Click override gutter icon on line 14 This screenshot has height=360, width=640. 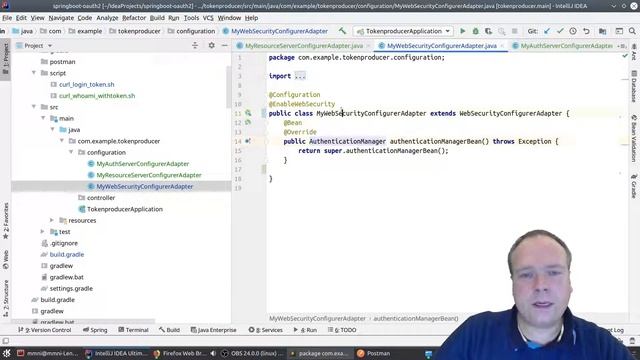248,141
